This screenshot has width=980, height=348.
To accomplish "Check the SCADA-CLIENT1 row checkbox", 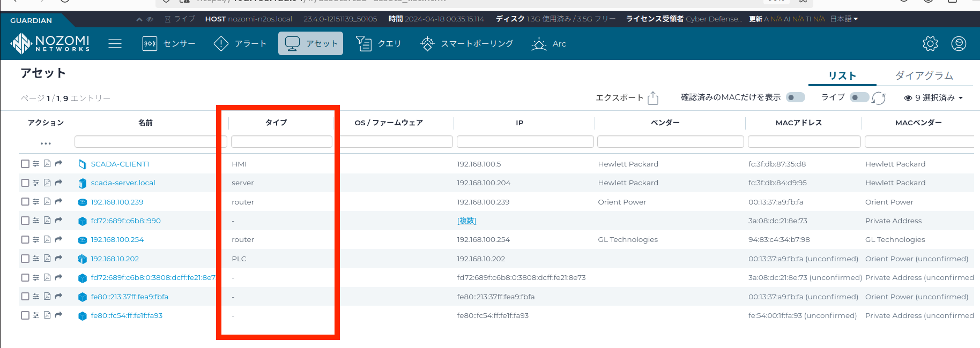I will coord(25,164).
